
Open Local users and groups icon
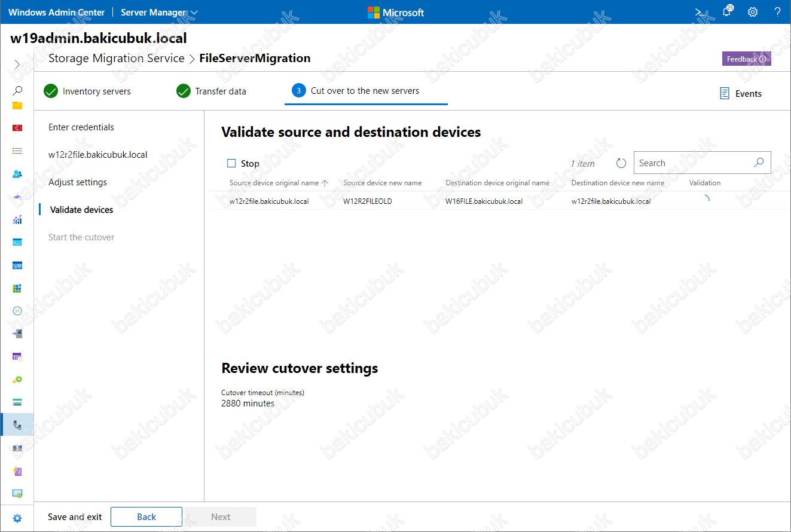17,174
